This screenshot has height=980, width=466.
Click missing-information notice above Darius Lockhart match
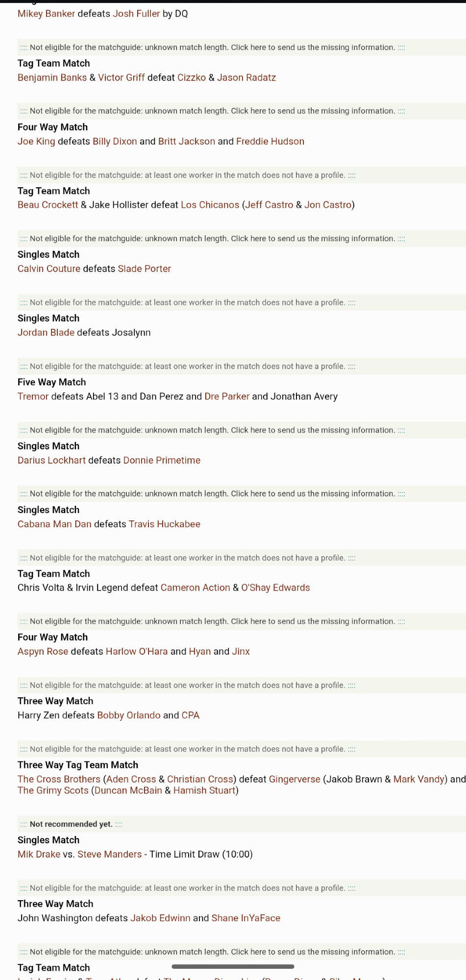212,430
